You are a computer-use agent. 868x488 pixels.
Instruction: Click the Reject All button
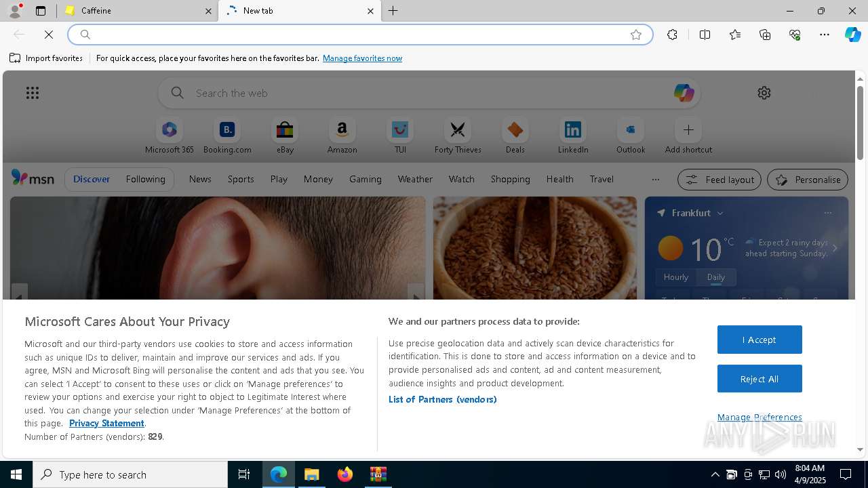[x=759, y=379]
